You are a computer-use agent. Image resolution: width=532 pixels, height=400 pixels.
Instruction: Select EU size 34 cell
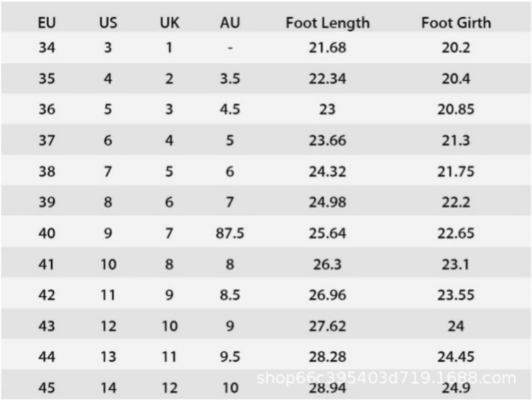(47, 48)
